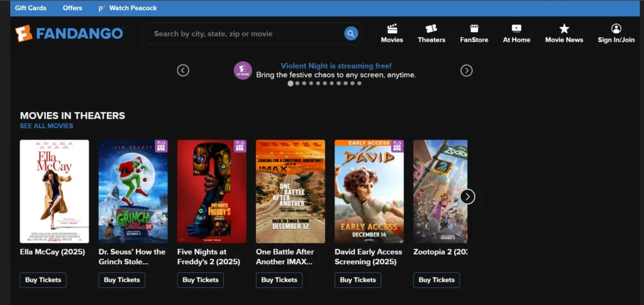Buy Tickets for How the Grinch Stole Christmas
The image size is (644, 305).
(x=121, y=280)
